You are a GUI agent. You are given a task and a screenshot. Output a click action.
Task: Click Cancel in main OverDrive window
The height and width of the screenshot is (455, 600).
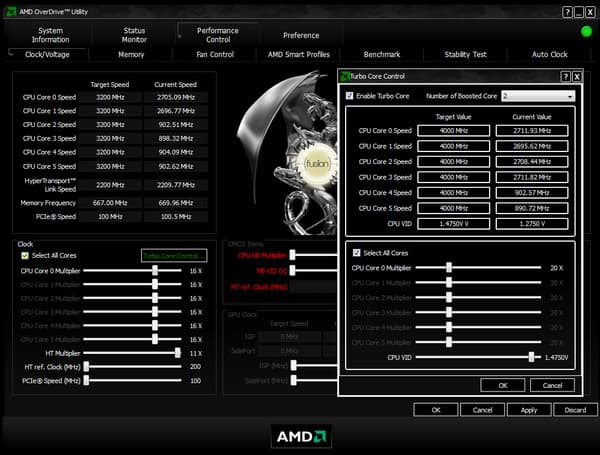[x=482, y=410]
